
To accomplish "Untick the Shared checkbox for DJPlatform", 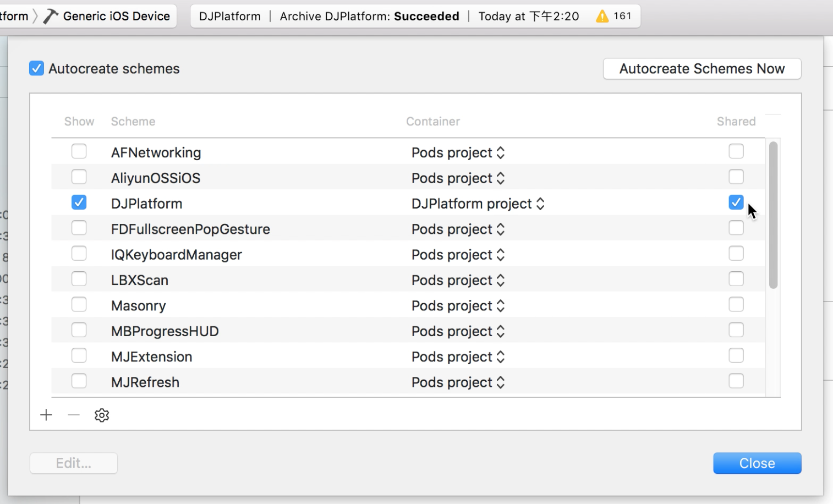I will (x=736, y=202).
